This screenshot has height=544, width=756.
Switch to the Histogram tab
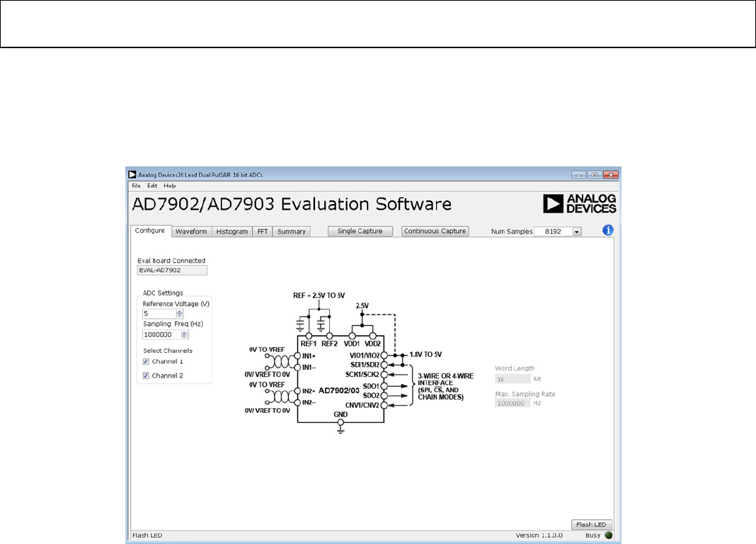point(231,231)
